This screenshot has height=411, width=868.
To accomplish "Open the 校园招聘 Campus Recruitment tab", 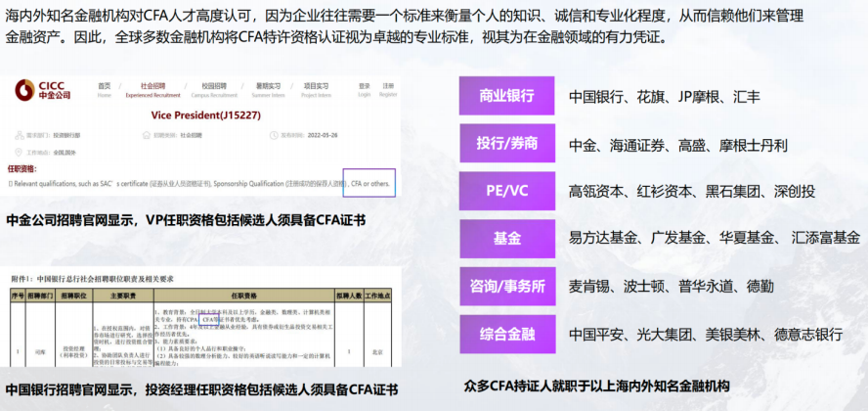I will 214,90.
